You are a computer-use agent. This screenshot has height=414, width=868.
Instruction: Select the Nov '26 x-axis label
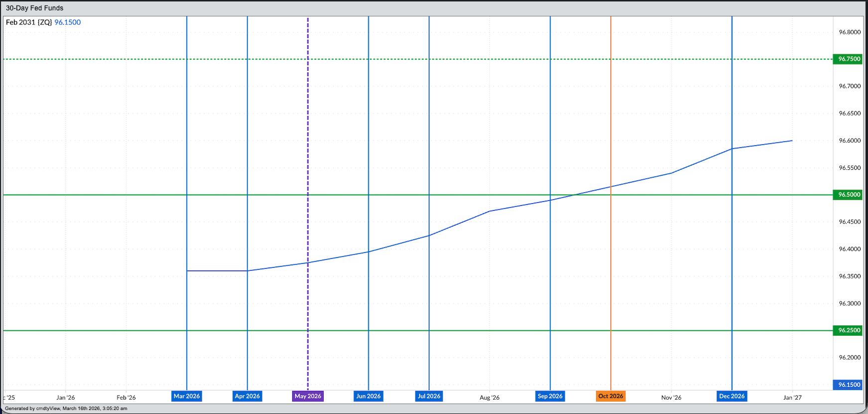(671, 398)
